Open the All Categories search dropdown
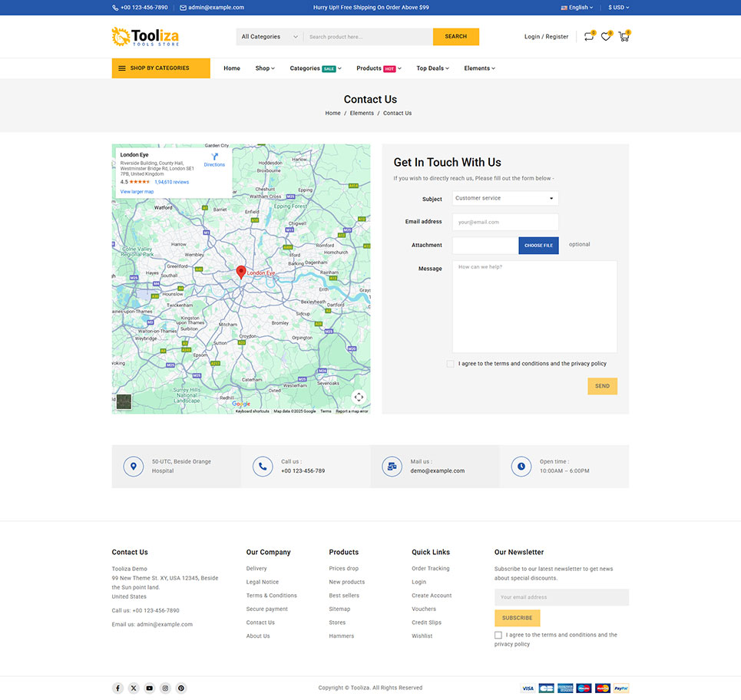 coord(270,37)
